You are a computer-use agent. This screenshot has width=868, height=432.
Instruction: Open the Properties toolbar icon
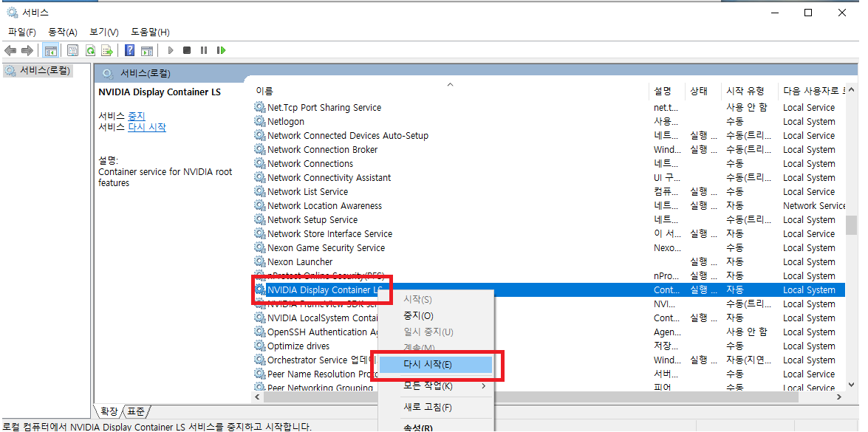tap(72, 50)
